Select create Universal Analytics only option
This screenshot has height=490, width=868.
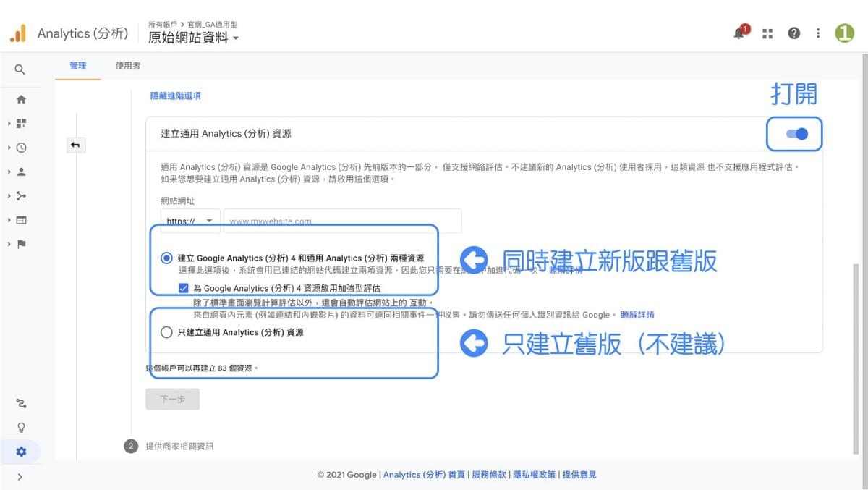click(167, 332)
